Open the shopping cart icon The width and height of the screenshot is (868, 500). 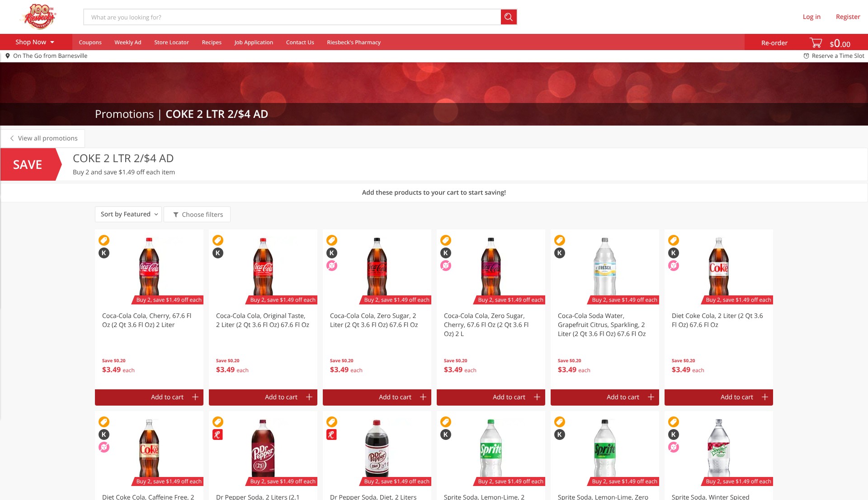[816, 43]
